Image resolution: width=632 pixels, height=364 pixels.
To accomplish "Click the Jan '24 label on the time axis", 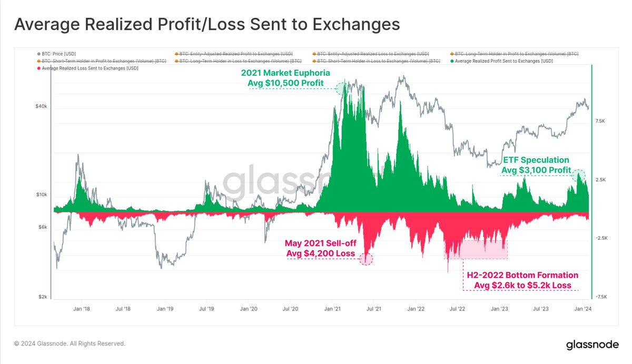I will [582, 309].
